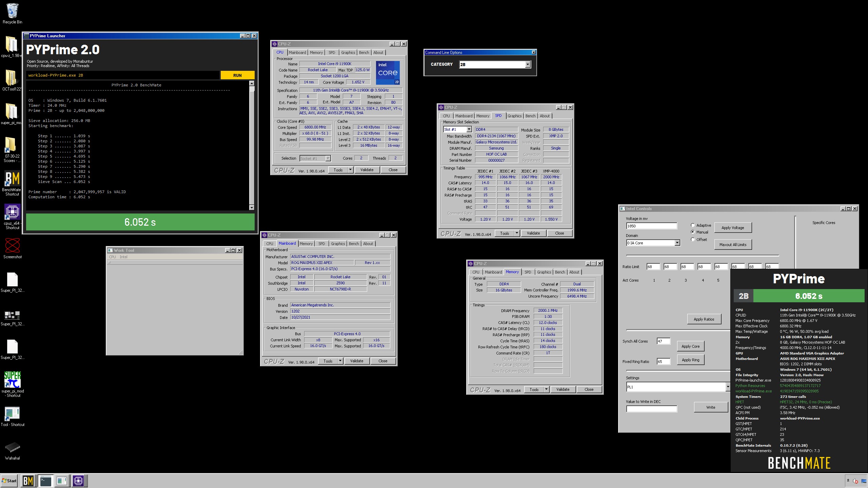
Task: Click the PYPrime output scrollbar down arrow
Action: pyautogui.click(x=252, y=207)
